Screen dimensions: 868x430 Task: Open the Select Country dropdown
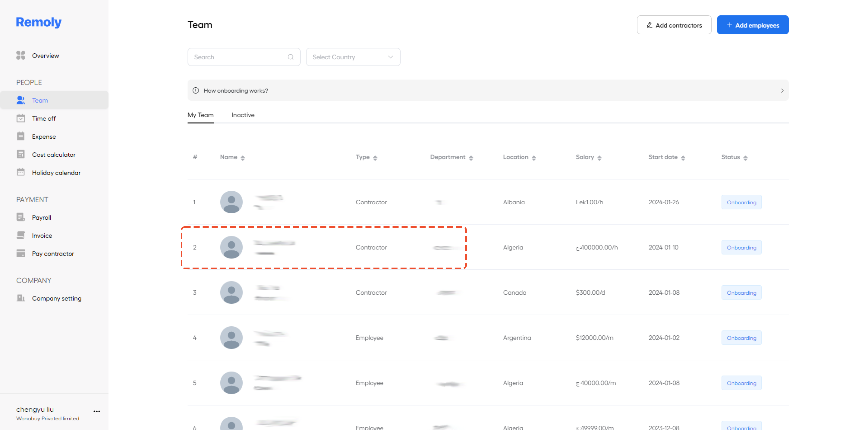coord(353,57)
